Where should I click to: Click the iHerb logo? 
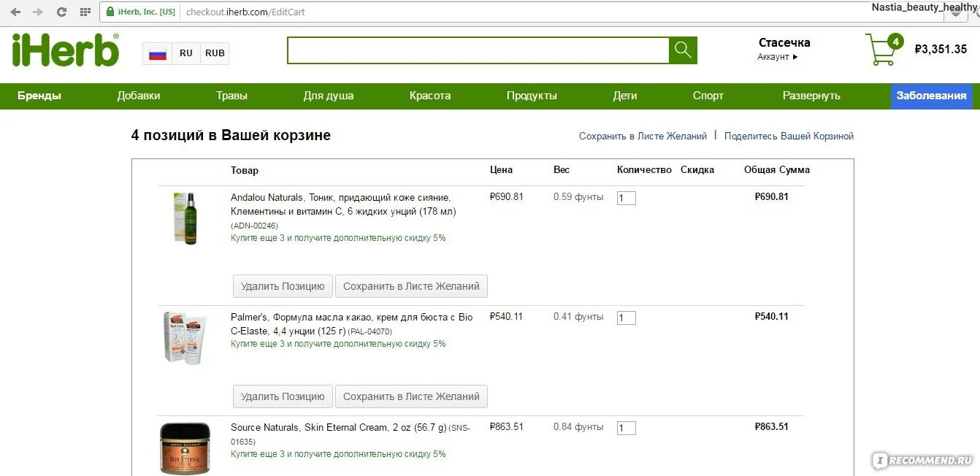[x=65, y=51]
